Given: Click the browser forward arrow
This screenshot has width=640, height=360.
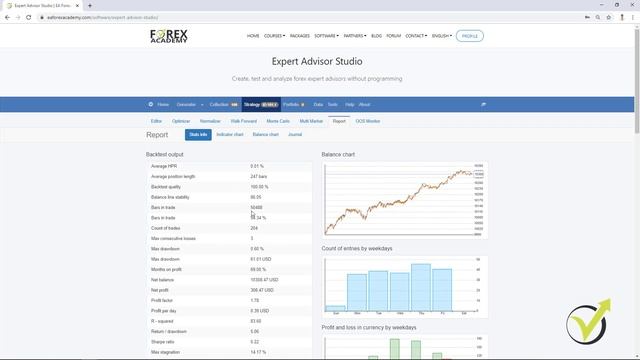Looking at the screenshot, I should point(18,18).
